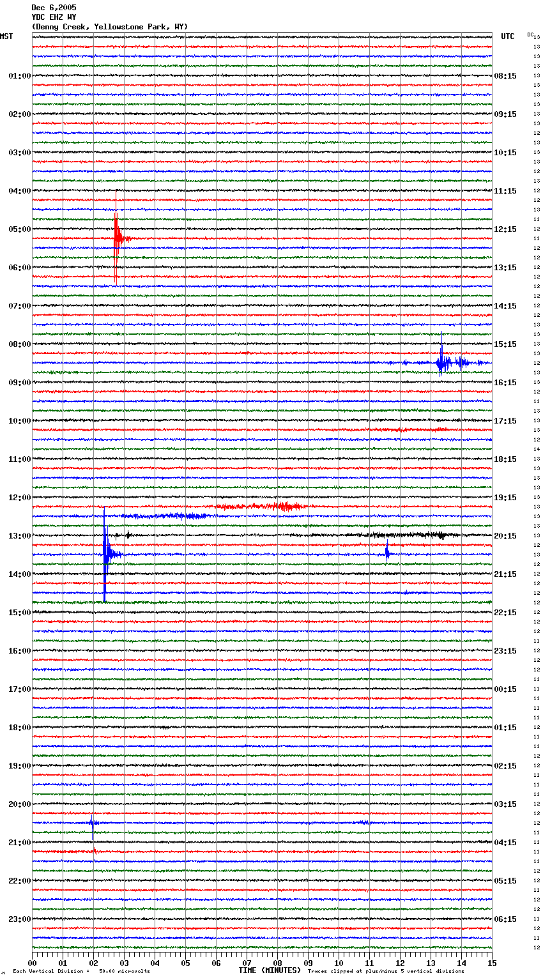Screen dimensions: 543x980
Task: Click the station code "YDC EHZ WY"
Action: pyautogui.click(x=54, y=17)
